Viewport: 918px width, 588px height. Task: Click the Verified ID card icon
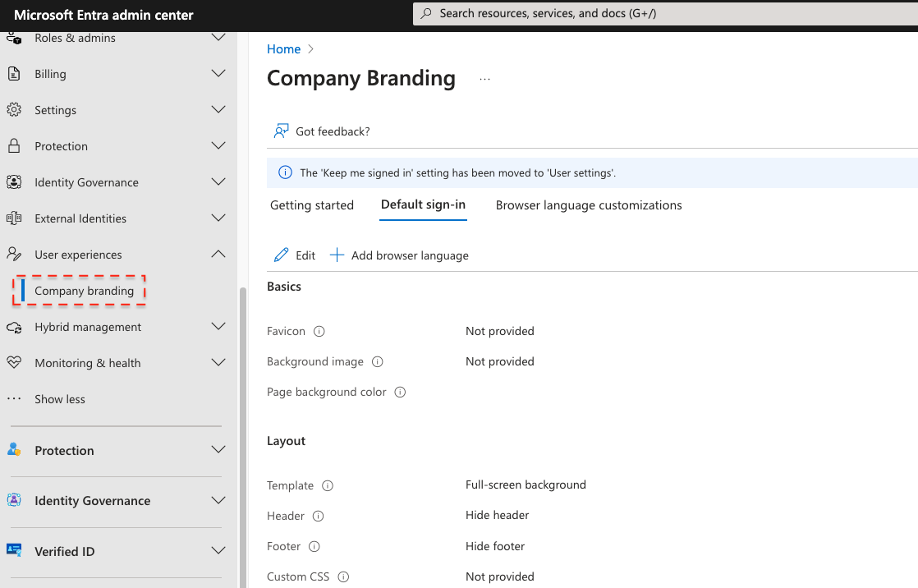(14, 551)
